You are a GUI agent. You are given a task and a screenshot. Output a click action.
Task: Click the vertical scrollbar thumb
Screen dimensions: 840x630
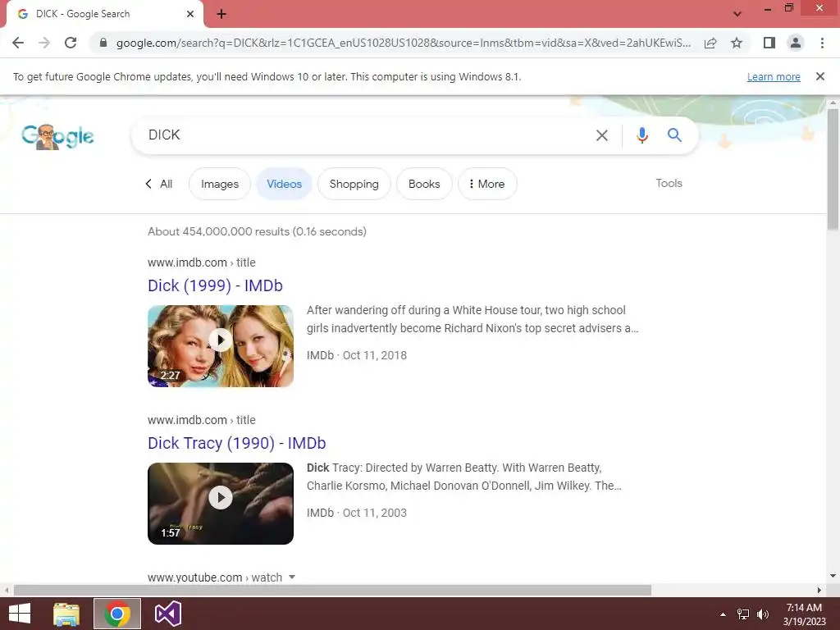tap(833, 169)
